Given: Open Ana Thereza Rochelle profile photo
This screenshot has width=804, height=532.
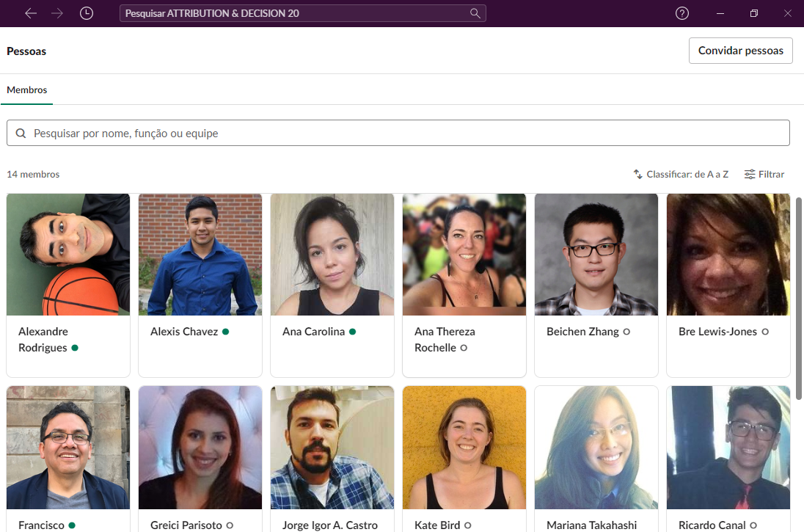Looking at the screenshot, I should pyautogui.click(x=464, y=255).
